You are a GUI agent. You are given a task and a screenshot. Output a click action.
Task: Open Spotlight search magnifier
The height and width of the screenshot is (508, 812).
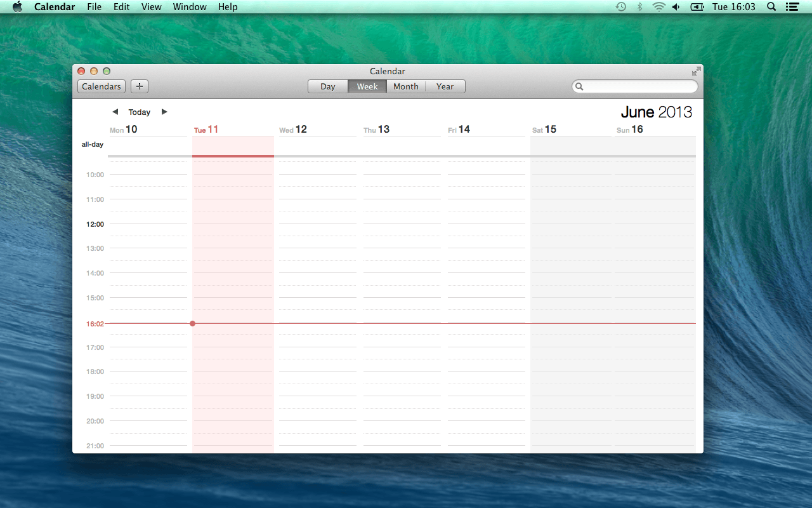(x=771, y=7)
